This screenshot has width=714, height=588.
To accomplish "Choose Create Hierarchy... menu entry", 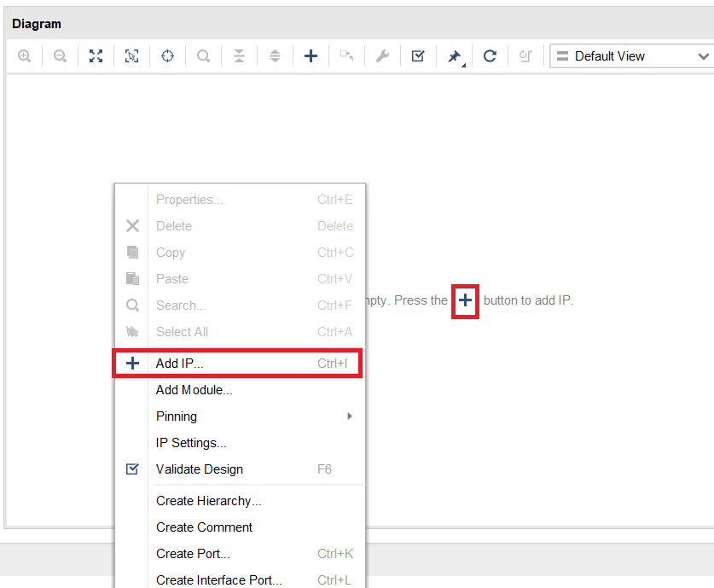I will [241, 501].
